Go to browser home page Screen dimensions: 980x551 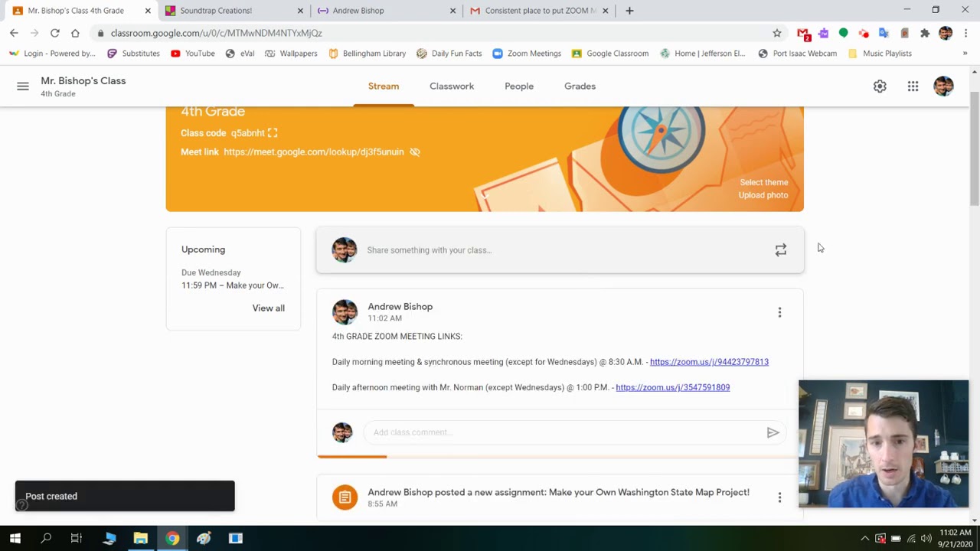75,33
